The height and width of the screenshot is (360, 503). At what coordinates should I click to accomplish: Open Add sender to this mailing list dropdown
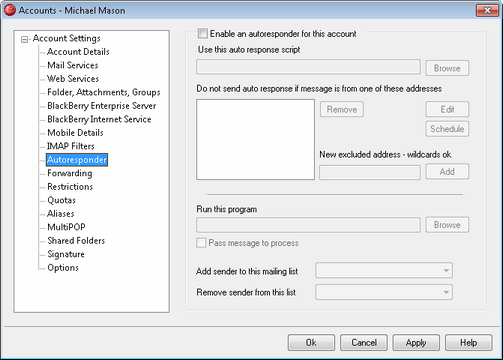(x=384, y=271)
